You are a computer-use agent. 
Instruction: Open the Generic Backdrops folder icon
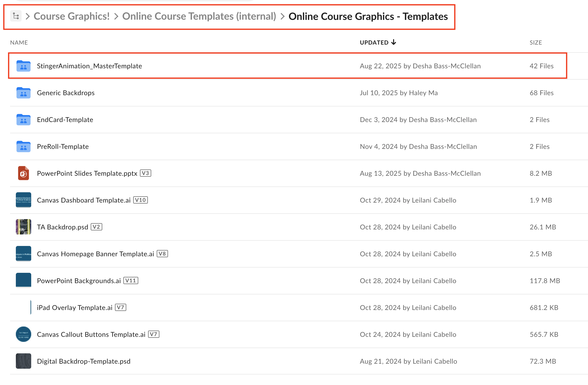pyautogui.click(x=23, y=93)
